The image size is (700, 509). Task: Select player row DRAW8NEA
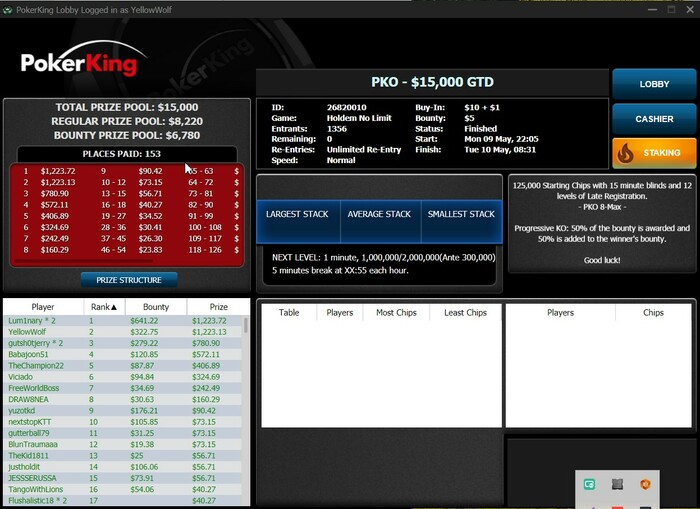click(123, 399)
